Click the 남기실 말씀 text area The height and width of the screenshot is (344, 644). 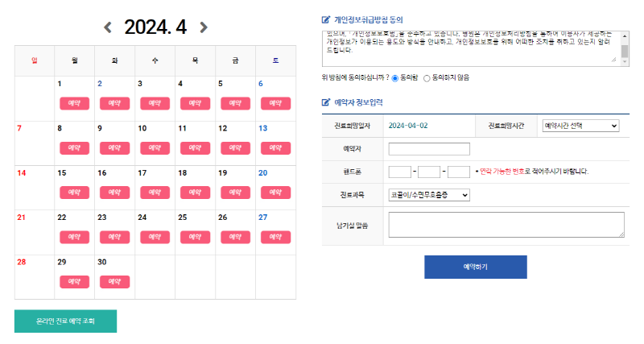click(506, 225)
